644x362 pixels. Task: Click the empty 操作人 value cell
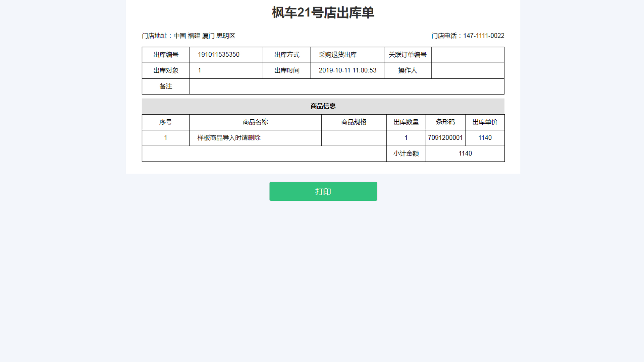[468, 70]
